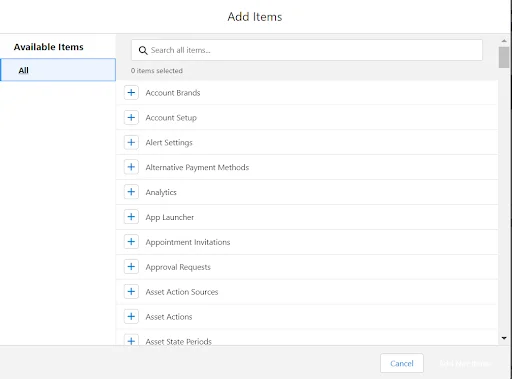Add Alert Settings with its plus icon
Screen dimensions: 512x379
click(x=131, y=142)
